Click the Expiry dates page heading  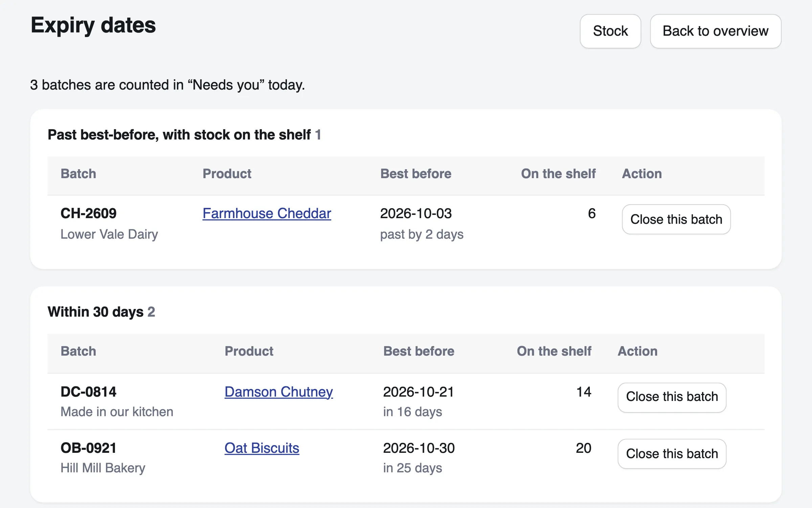click(93, 25)
